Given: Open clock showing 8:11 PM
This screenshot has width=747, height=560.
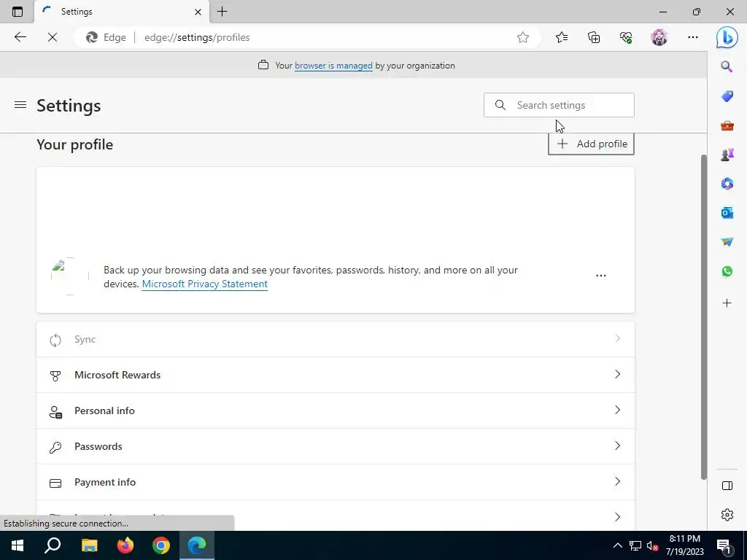Looking at the screenshot, I should coord(684,545).
